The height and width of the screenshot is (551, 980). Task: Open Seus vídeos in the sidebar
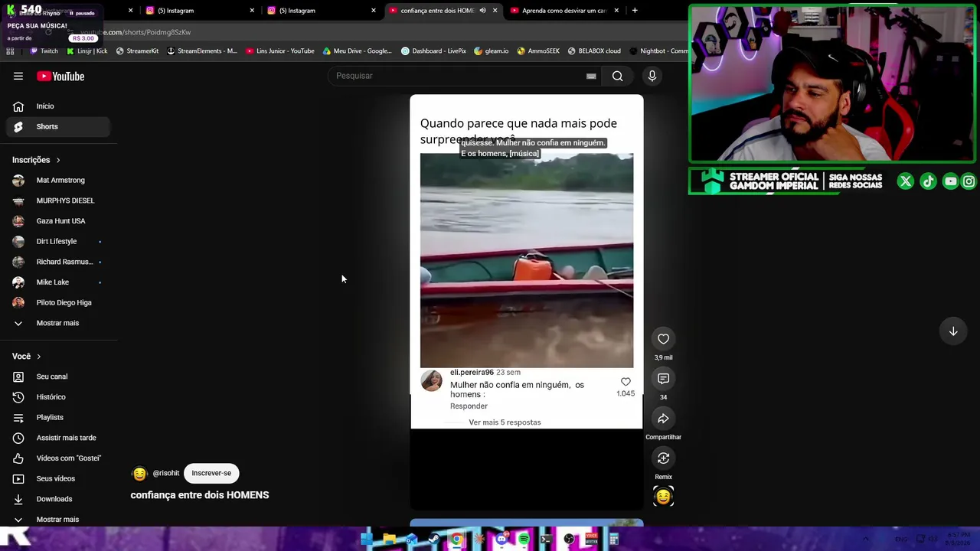click(57, 479)
